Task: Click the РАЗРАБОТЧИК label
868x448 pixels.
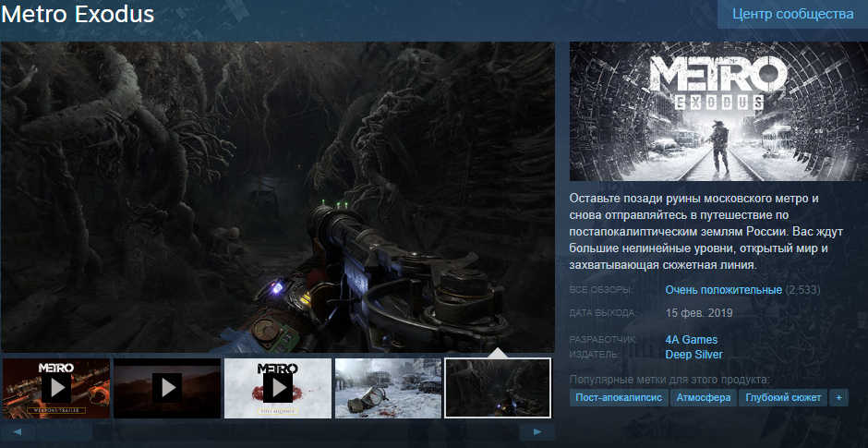Action: point(603,340)
